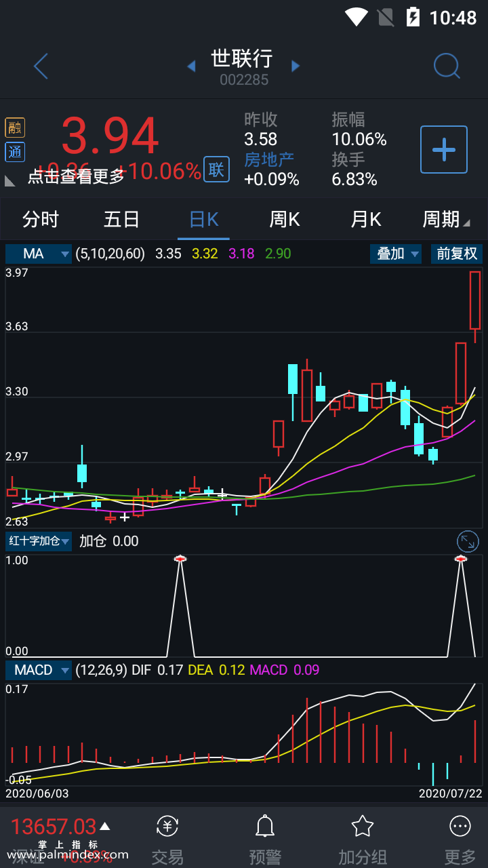Switch to next stock with right triangle
The width and height of the screenshot is (488, 868).
pyautogui.click(x=296, y=66)
